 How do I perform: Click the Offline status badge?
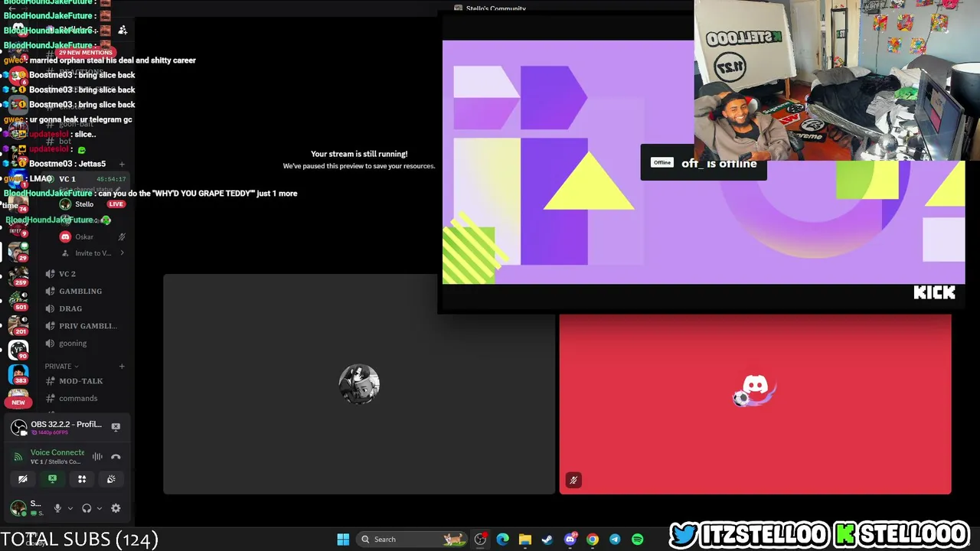(x=661, y=162)
